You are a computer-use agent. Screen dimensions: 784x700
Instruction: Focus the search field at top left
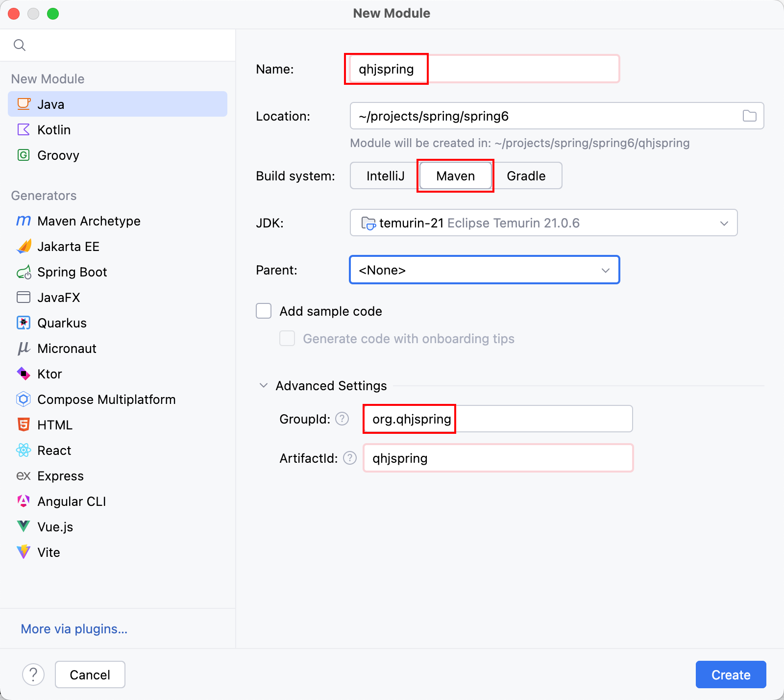118,45
